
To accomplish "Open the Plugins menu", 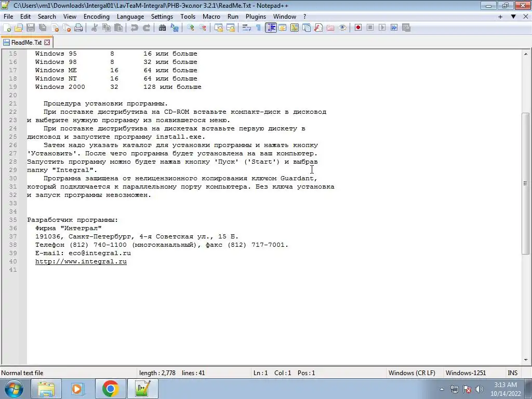I will [x=256, y=17].
